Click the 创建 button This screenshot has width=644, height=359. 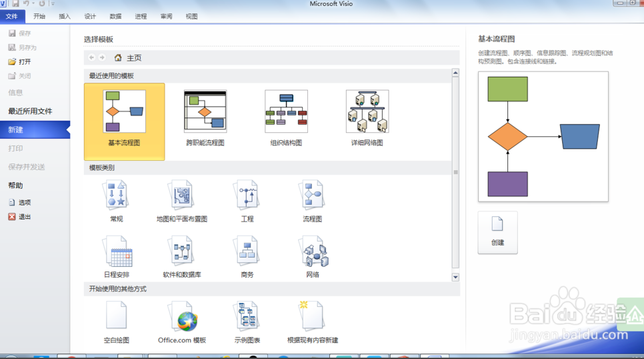(x=497, y=232)
